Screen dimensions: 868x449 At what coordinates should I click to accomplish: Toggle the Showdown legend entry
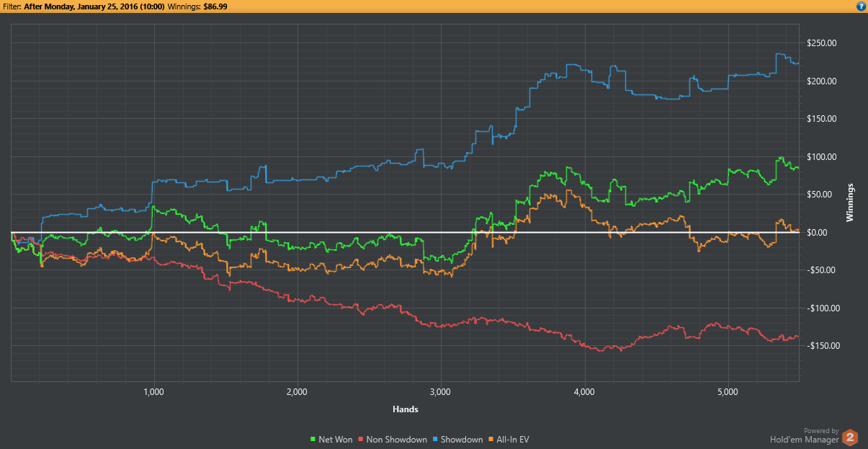457,439
